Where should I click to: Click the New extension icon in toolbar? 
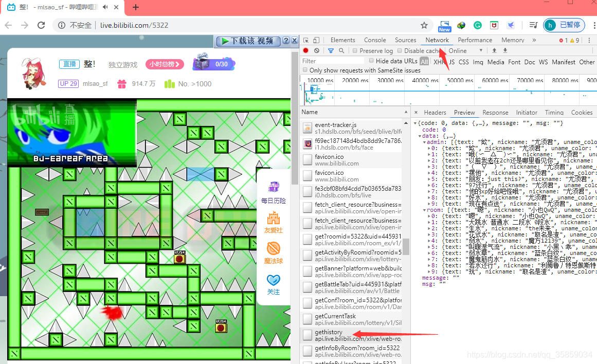444,26
